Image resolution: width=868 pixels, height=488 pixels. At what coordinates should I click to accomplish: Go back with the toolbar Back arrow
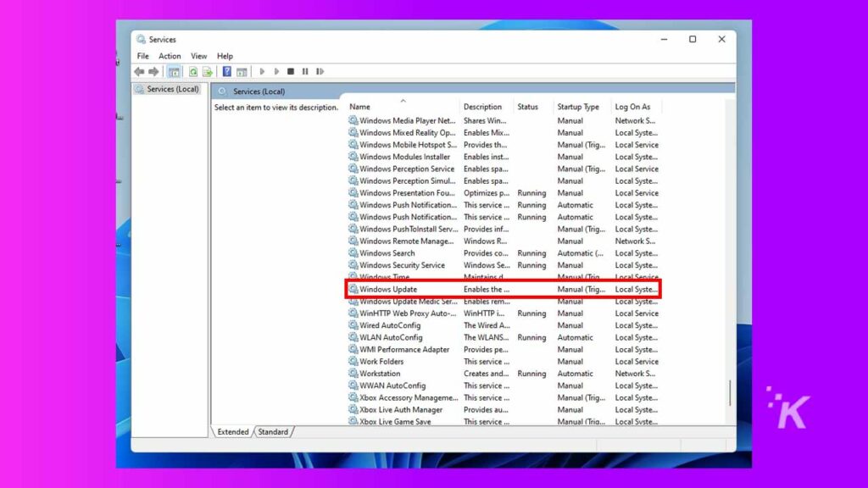(x=139, y=71)
